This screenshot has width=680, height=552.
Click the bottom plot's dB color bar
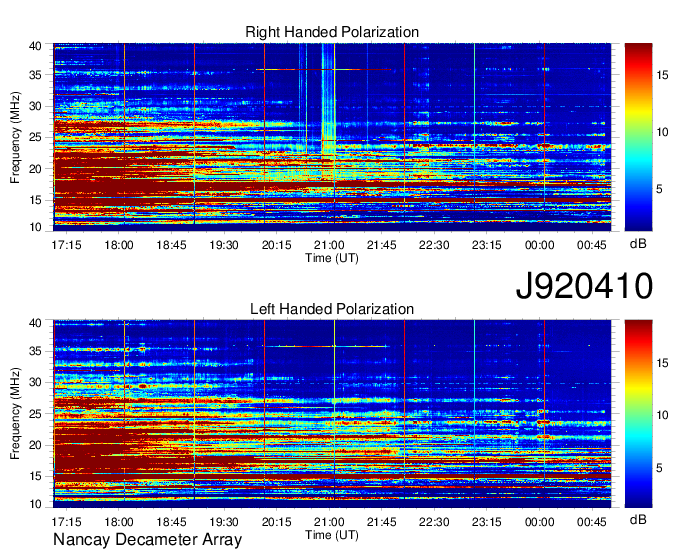coord(638,414)
